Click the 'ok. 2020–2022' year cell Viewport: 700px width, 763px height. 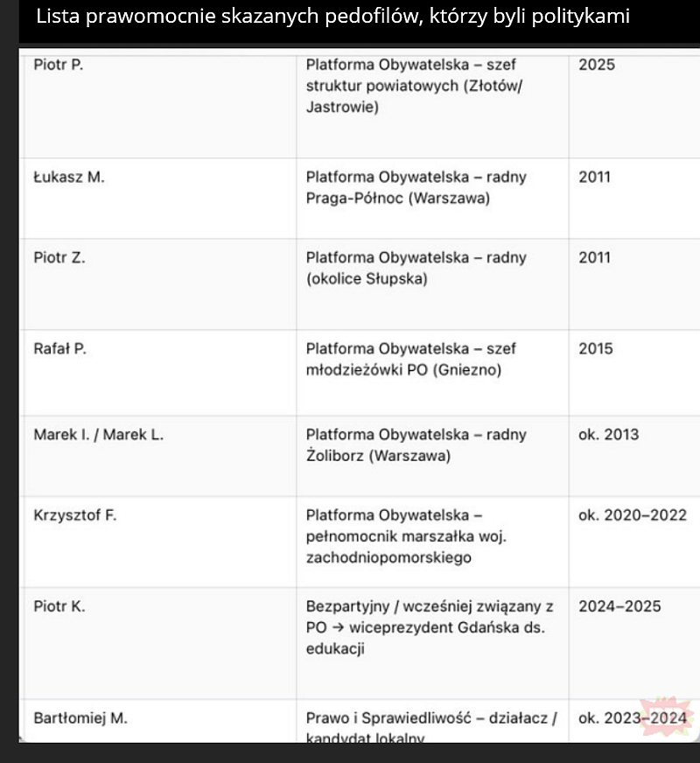click(632, 514)
